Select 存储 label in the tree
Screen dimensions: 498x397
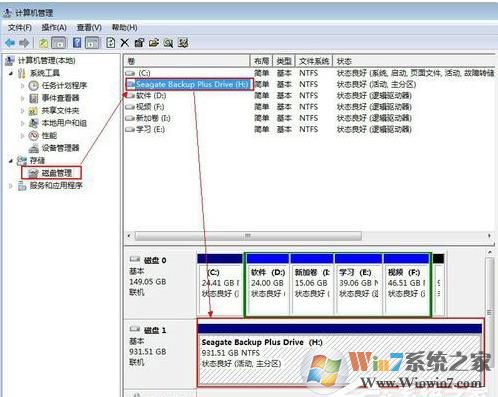pos(37,161)
